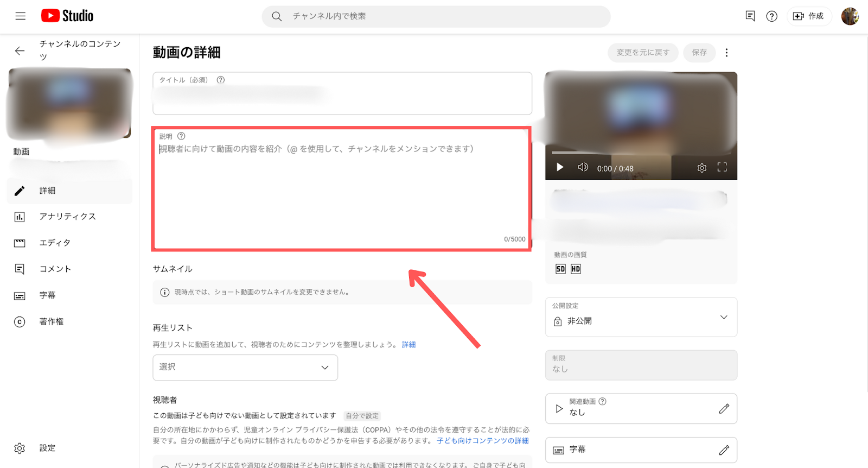Viewport: 868px width, 468px height.
Task: Click the video preview progress bar
Action: pos(641,153)
